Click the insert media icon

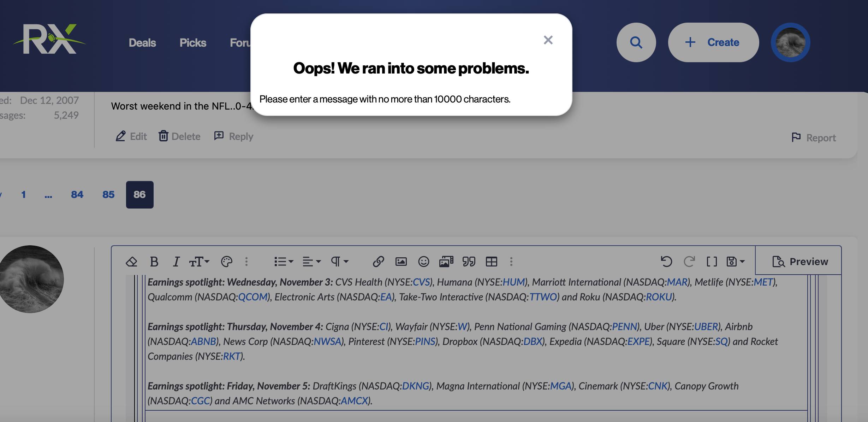click(446, 262)
